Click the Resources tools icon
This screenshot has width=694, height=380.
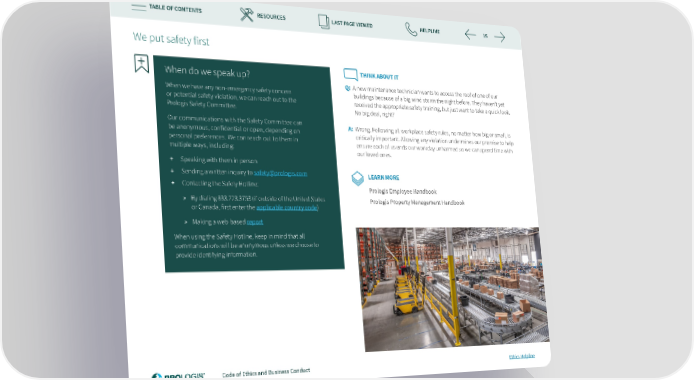point(247,15)
